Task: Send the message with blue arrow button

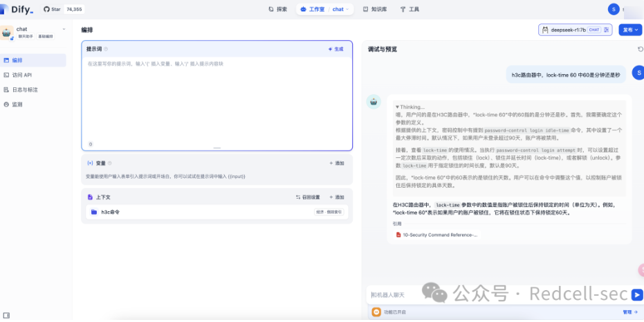Action: coord(637,295)
